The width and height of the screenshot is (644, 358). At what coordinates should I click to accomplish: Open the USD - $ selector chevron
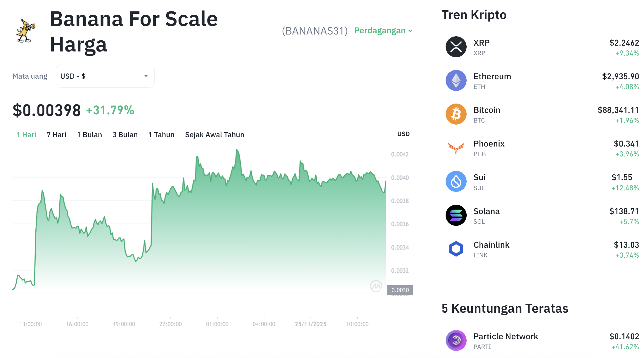pos(146,76)
